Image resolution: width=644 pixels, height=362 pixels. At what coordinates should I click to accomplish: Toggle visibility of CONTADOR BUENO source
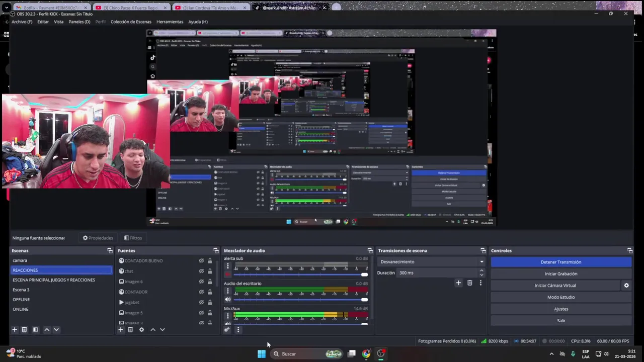(201, 261)
